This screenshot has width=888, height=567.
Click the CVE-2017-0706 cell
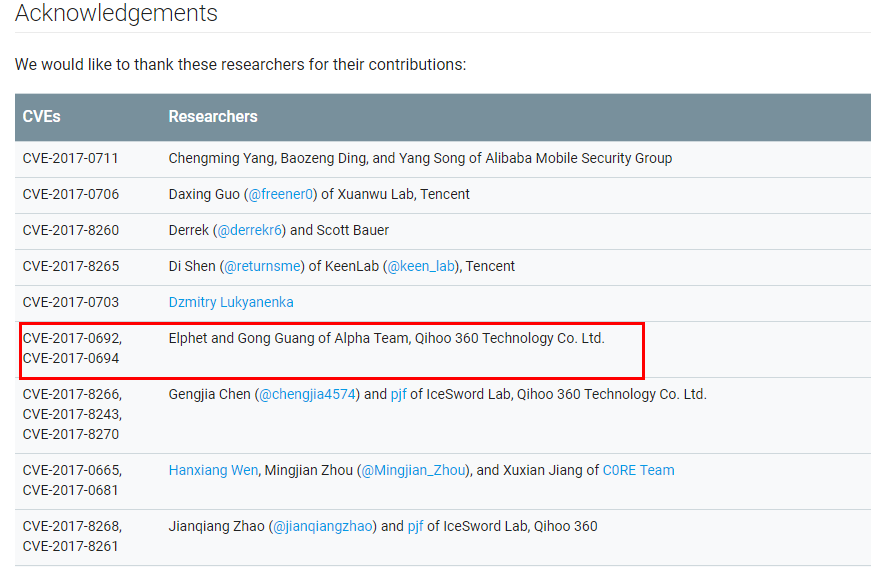click(71, 194)
